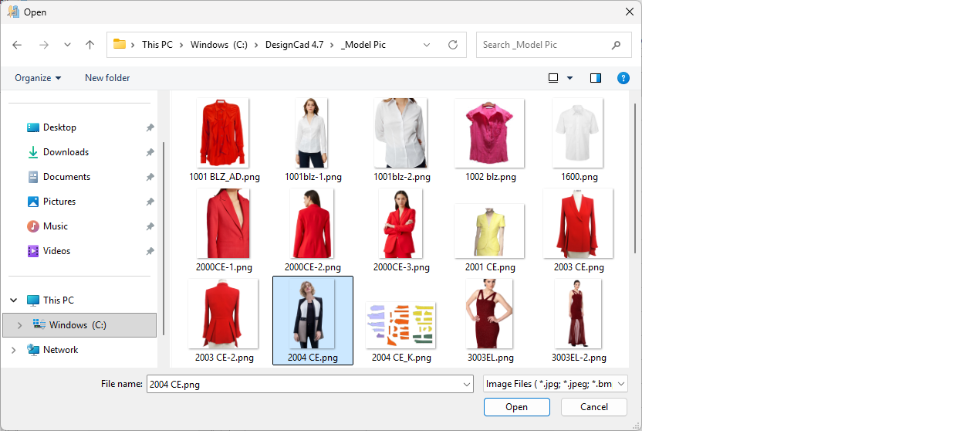Open the view options dropdown arrow
Screen dimensions: 980x431
tap(570, 78)
